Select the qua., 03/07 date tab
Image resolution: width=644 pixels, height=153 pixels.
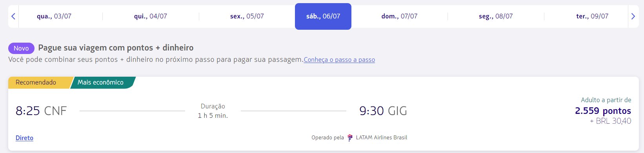click(54, 16)
